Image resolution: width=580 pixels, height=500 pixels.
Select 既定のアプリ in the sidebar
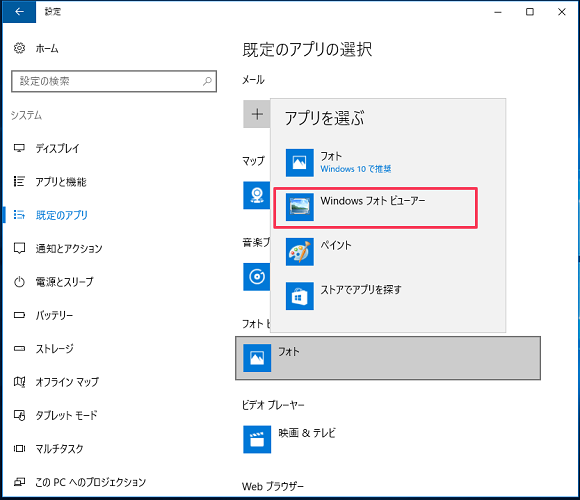point(62,215)
